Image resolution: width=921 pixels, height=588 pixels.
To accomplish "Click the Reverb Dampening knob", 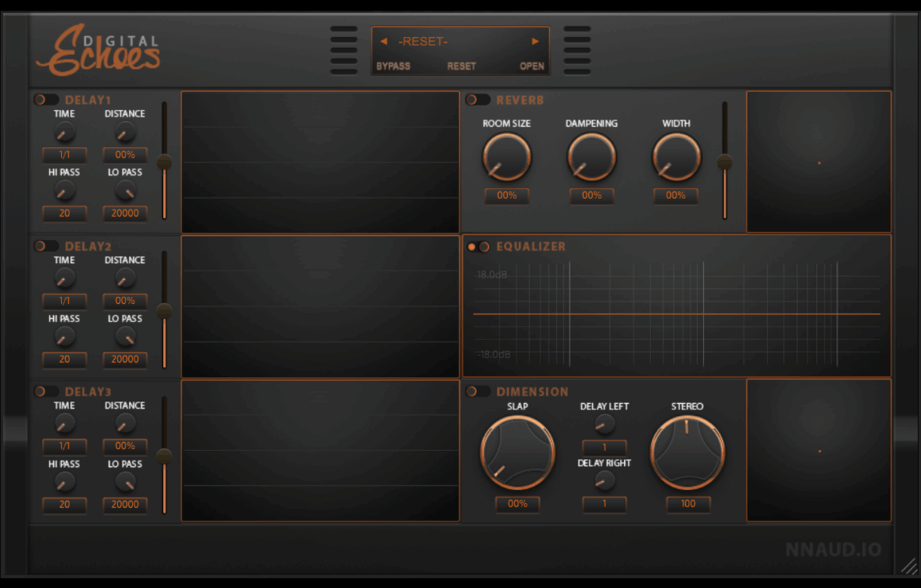I will tap(592, 157).
